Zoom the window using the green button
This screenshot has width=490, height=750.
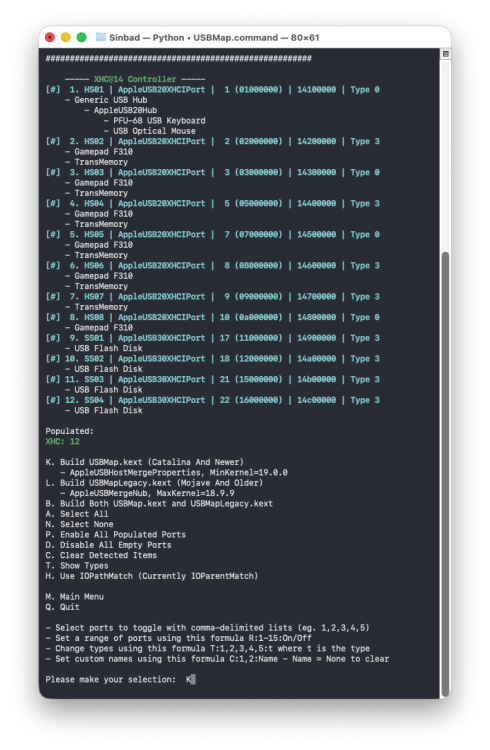pyautogui.click(x=81, y=37)
